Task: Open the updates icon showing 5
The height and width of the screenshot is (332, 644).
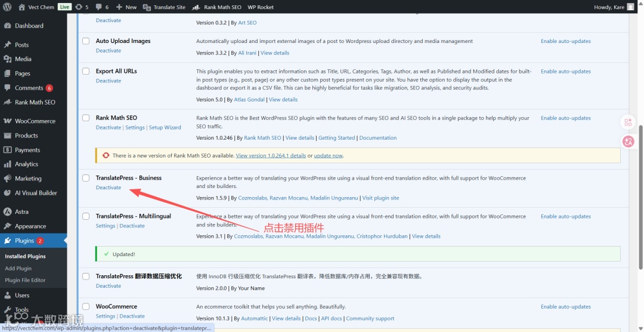Action: pyautogui.click(x=79, y=7)
